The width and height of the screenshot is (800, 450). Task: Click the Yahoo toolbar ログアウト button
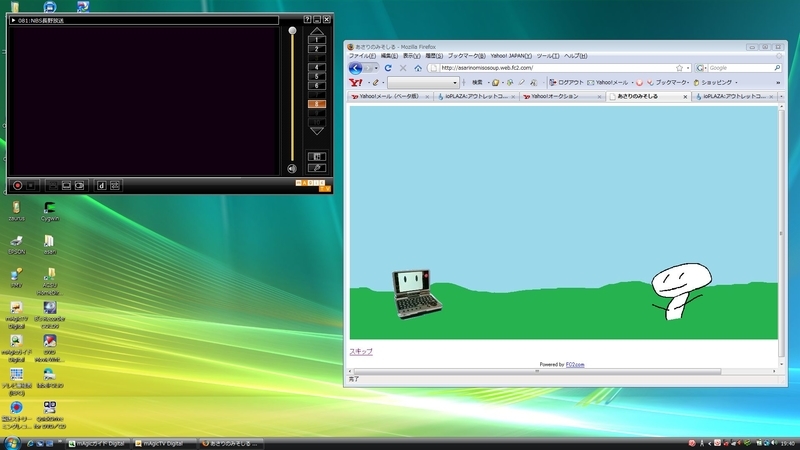tap(566, 83)
